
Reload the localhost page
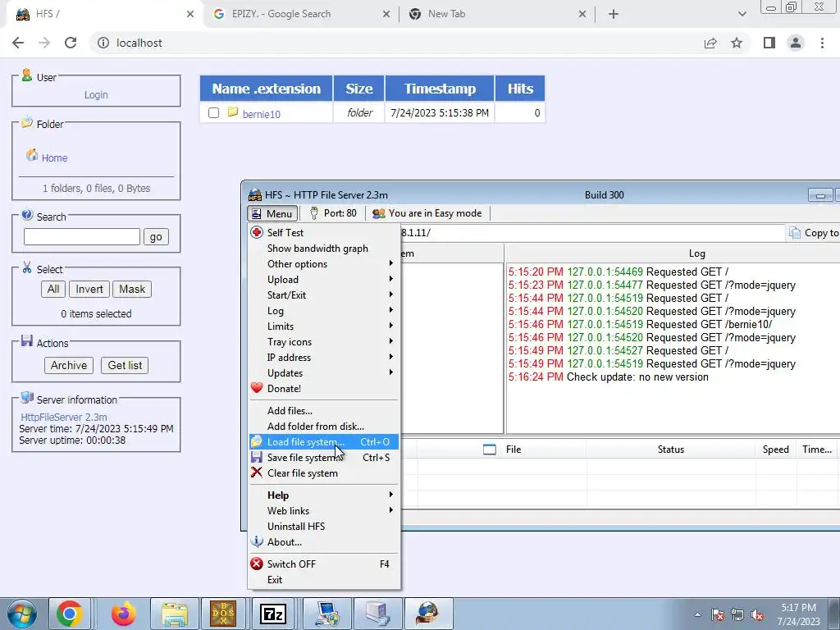(71, 43)
